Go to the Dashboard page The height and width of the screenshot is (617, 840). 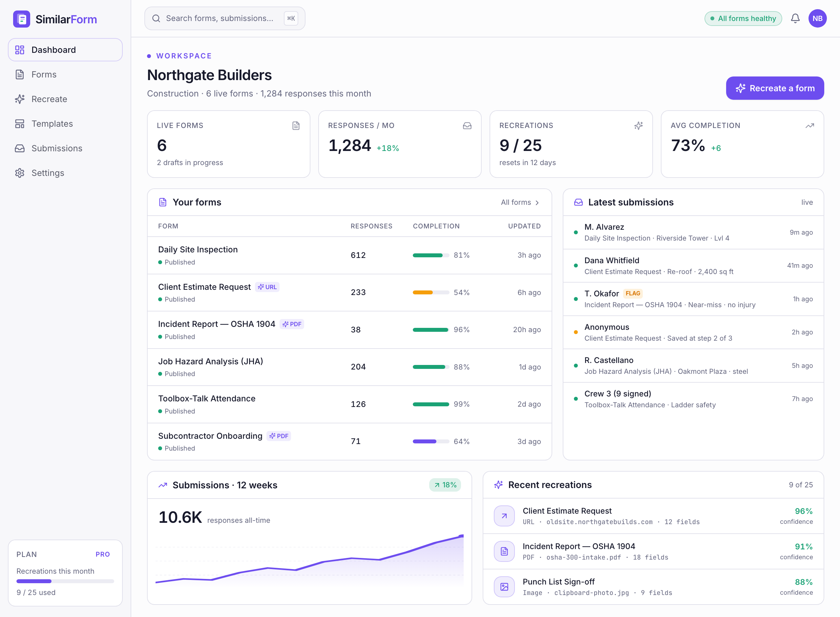pos(65,50)
